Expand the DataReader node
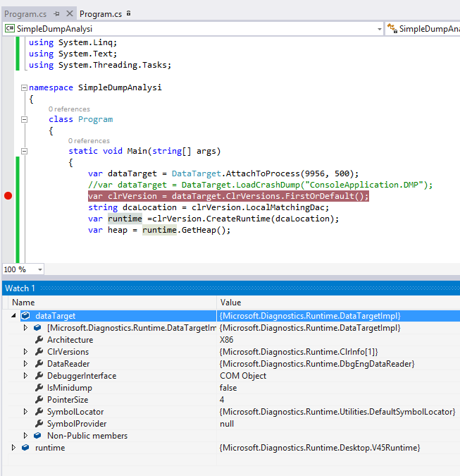The height and width of the screenshot is (476, 460). [x=25, y=363]
